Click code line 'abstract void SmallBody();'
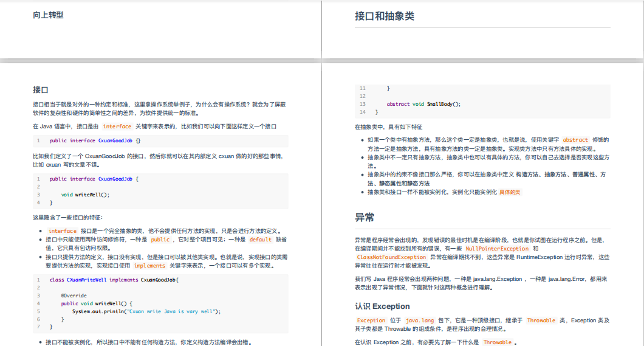644x346 pixels. (x=423, y=105)
